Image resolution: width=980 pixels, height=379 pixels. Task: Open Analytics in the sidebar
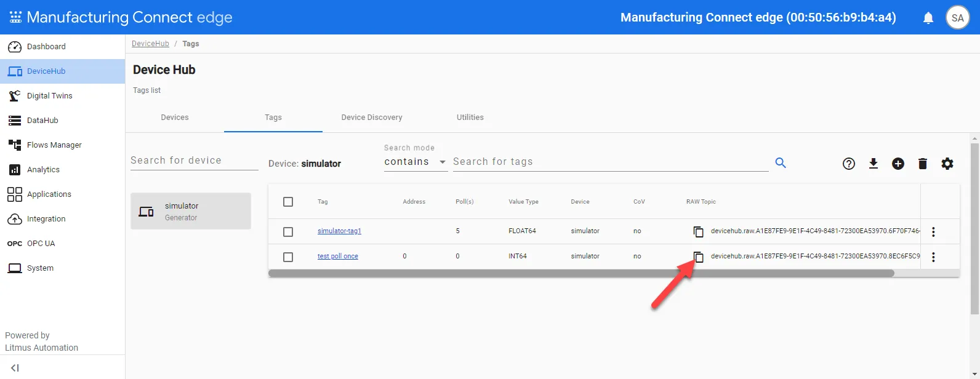pos(62,170)
